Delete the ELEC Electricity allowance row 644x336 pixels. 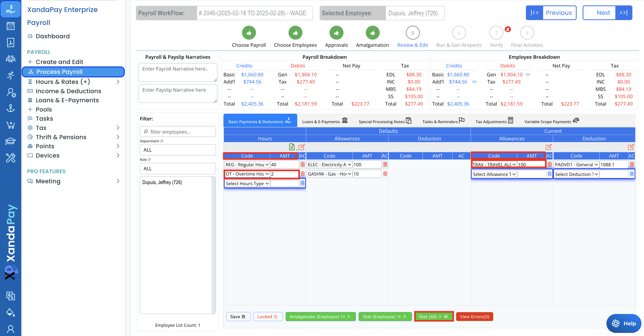point(385,165)
